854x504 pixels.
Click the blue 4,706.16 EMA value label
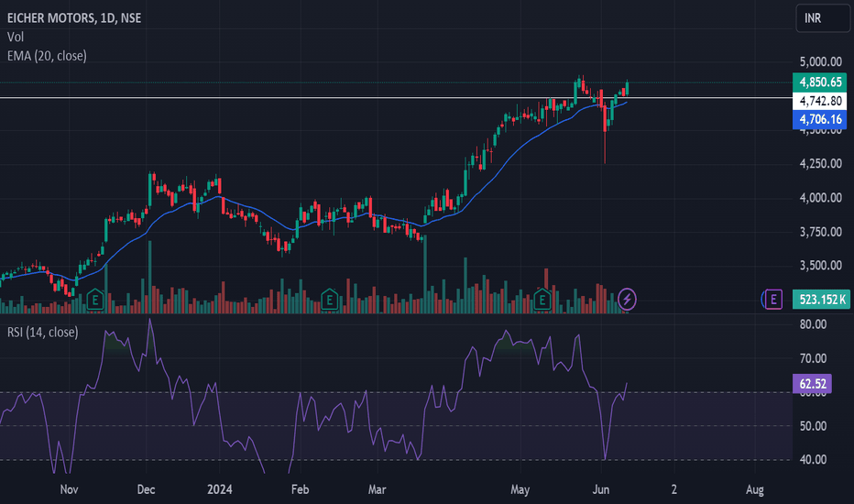tap(820, 119)
